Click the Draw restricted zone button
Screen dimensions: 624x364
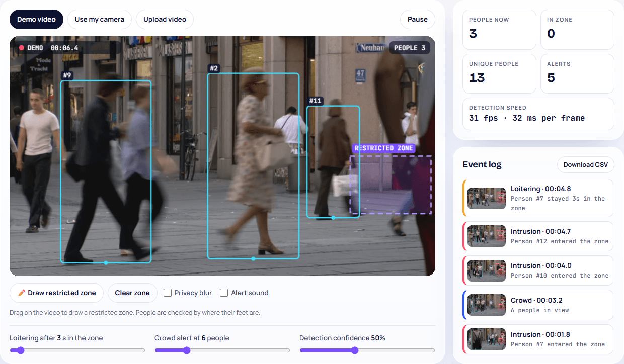click(x=56, y=293)
